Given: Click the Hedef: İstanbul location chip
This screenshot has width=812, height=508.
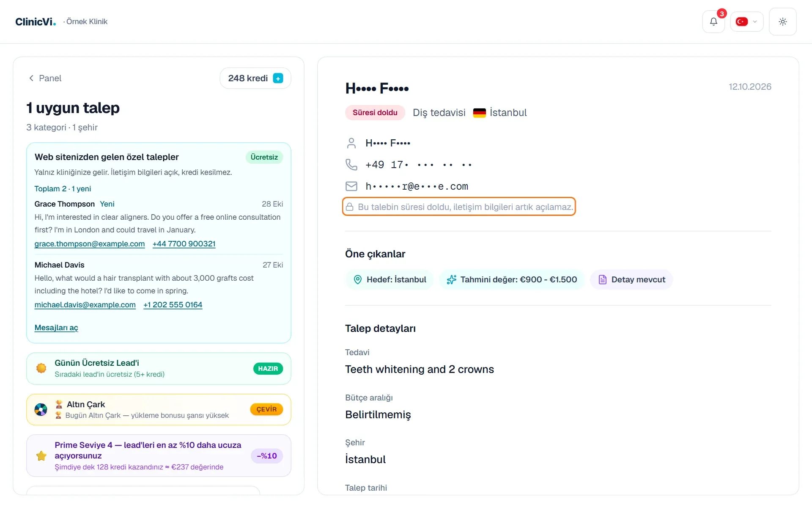Looking at the screenshot, I should click(390, 280).
